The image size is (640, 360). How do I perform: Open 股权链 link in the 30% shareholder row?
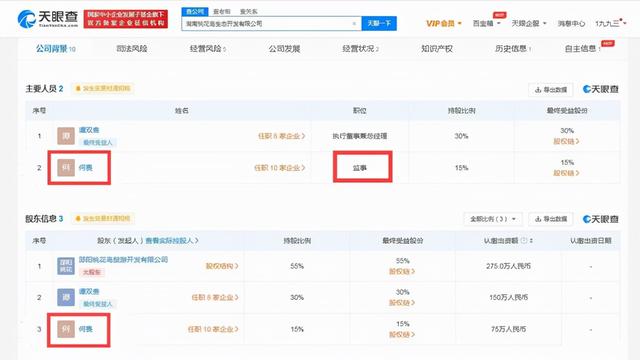[x=402, y=303]
